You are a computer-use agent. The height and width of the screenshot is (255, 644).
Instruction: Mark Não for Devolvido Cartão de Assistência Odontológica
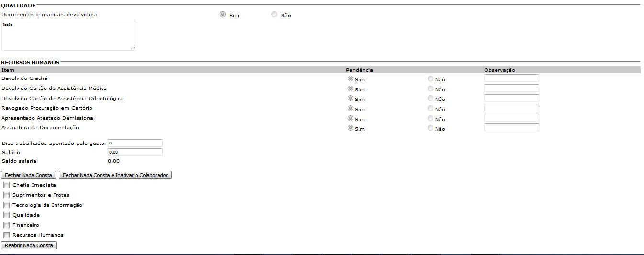430,99
